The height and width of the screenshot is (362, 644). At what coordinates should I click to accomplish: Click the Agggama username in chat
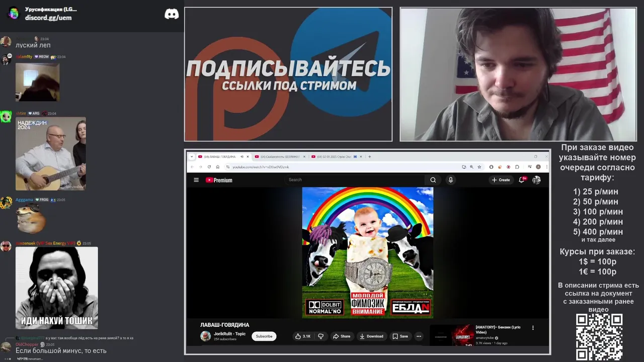click(x=24, y=200)
